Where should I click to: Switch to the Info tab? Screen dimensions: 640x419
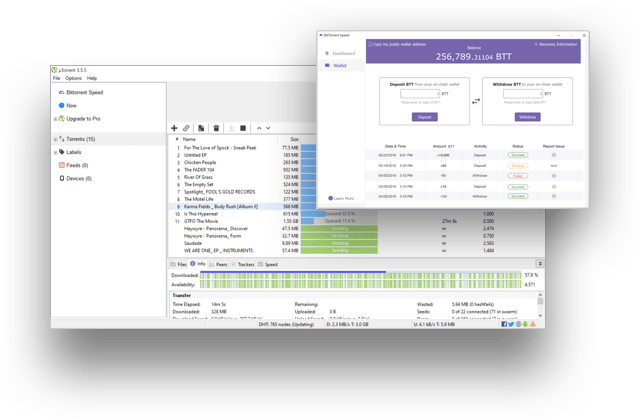(x=198, y=264)
